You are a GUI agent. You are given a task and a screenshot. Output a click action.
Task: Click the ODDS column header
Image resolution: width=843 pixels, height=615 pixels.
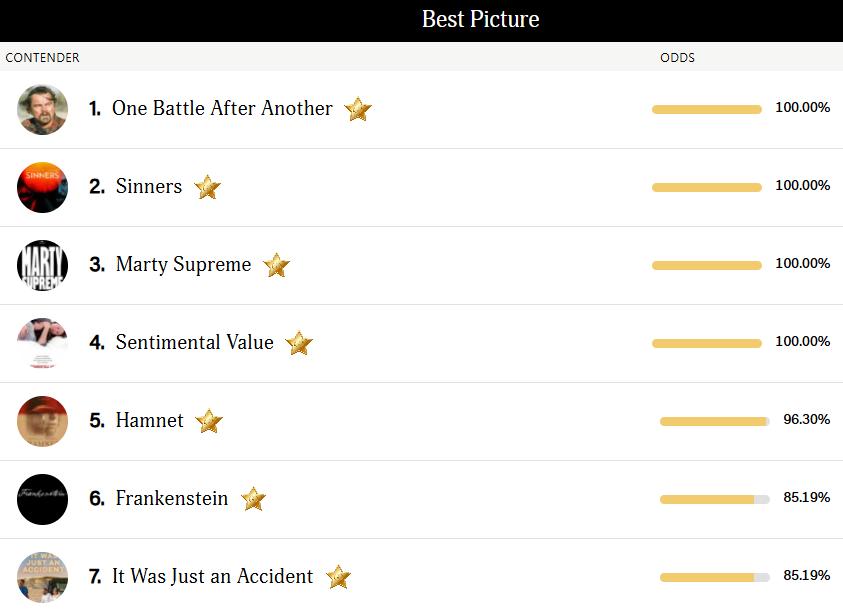(x=677, y=57)
